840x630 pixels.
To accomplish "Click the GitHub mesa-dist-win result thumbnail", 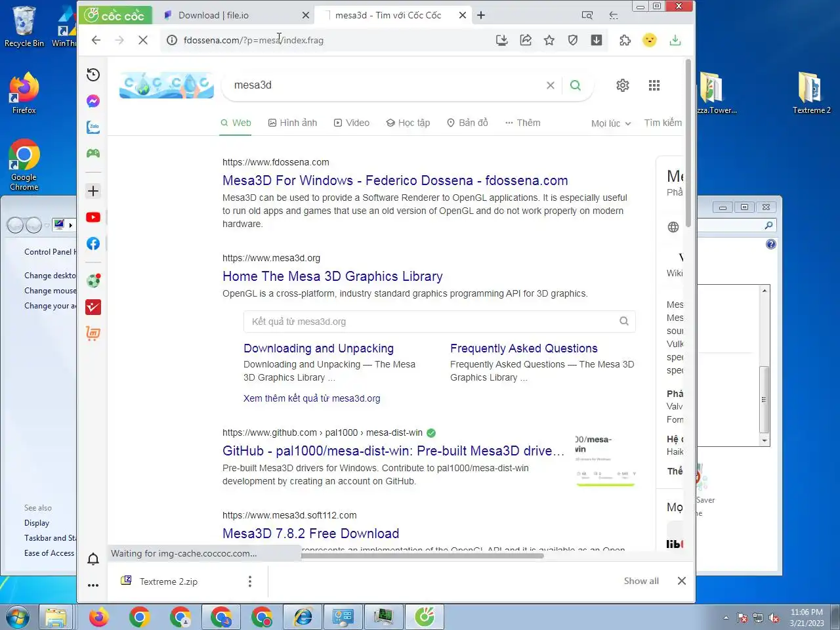I will 605,460.
